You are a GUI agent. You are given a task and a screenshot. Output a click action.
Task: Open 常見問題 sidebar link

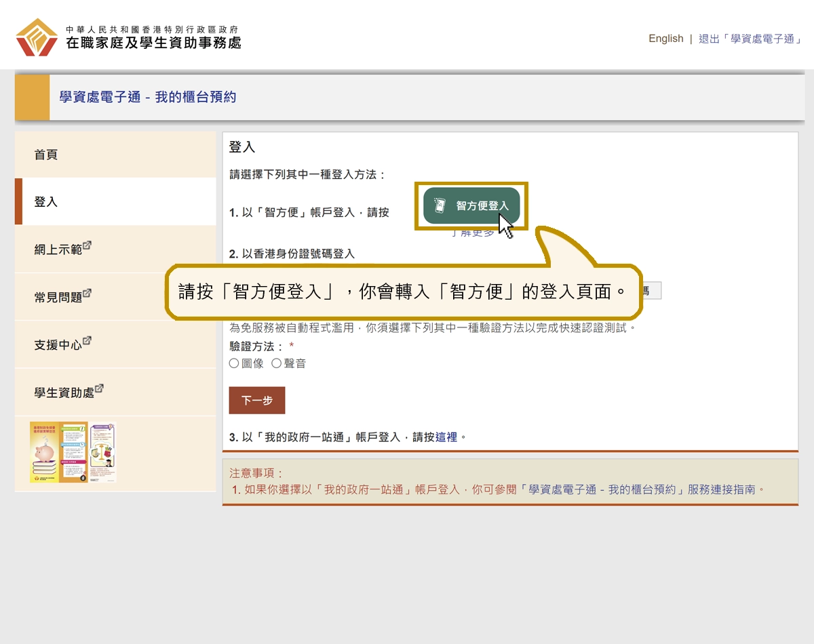tap(115, 297)
